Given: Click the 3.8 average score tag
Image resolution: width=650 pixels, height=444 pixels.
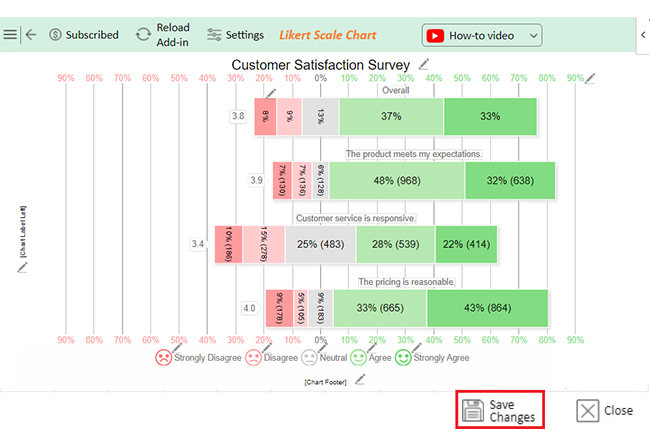Looking at the screenshot, I should pos(238,116).
